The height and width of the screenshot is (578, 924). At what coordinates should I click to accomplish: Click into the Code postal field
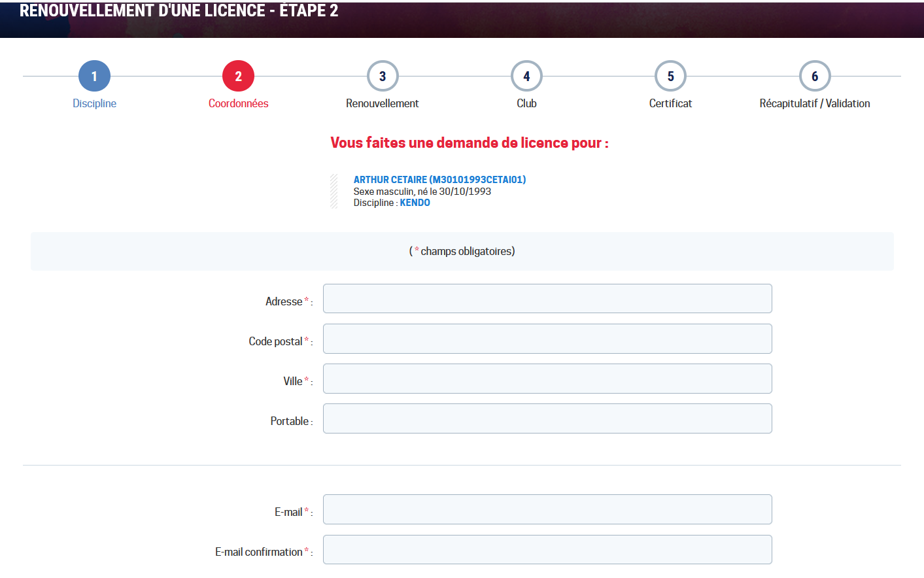point(547,339)
